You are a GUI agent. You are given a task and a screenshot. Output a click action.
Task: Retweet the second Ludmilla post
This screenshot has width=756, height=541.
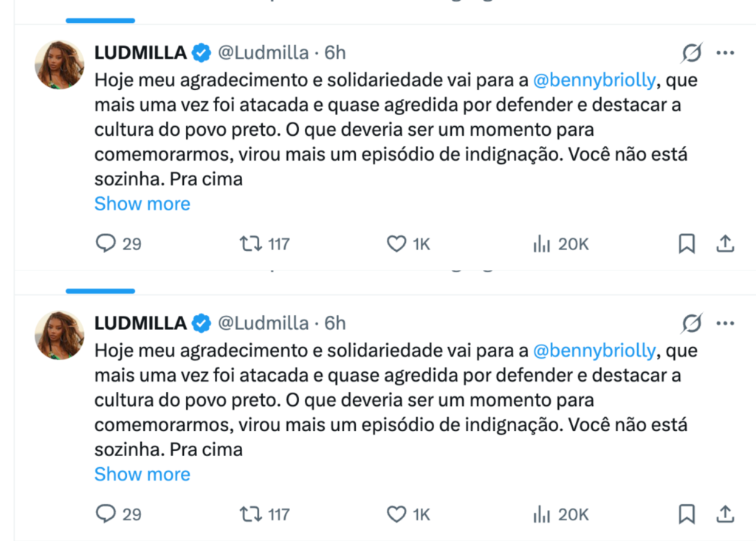[252, 514]
